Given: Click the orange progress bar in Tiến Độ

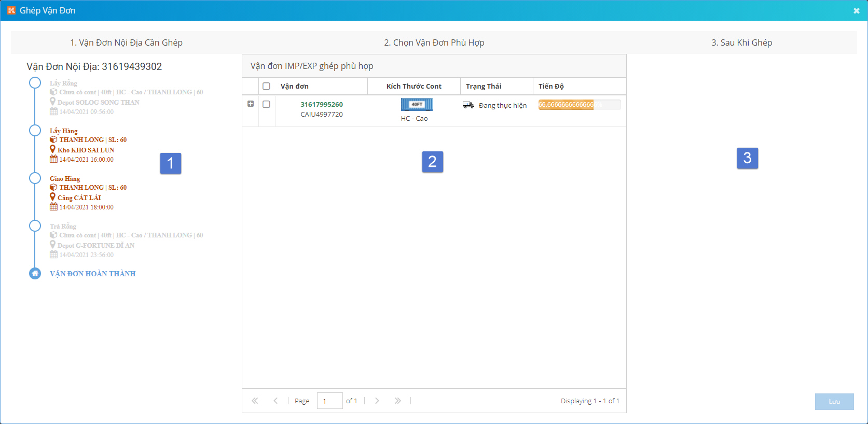Looking at the screenshot, I should [566, 105].
